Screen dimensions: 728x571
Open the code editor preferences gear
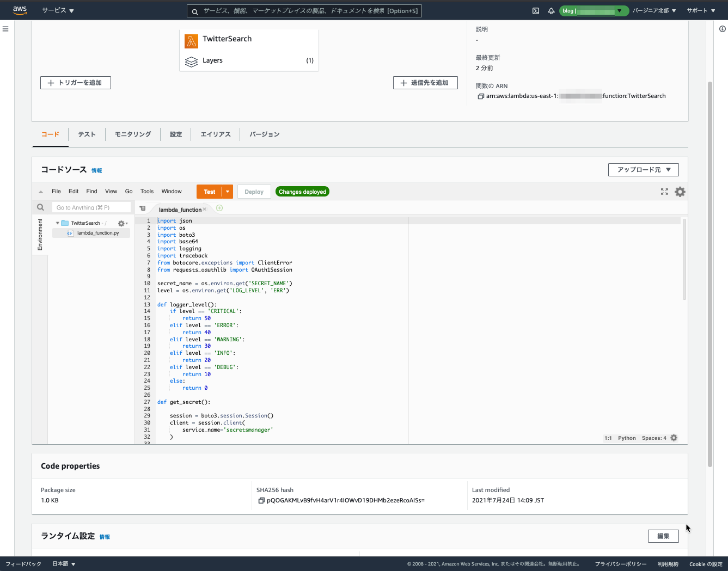click(680, 192)
